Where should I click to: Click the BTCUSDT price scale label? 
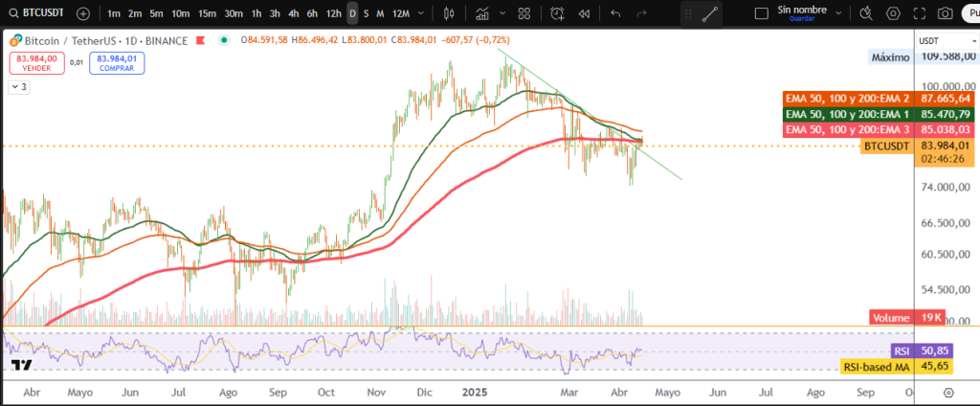pyautogui.click(x=886, y=147)
